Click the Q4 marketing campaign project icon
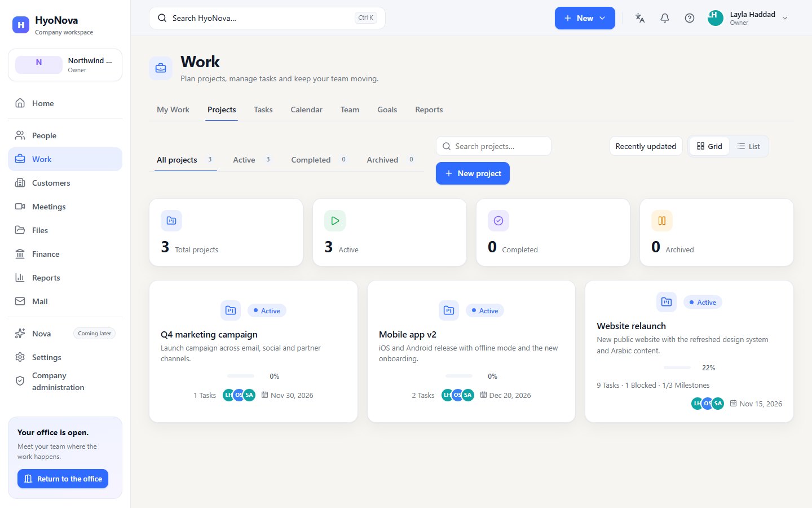Viewport: 812px width, 508px height. coord(231,310)
